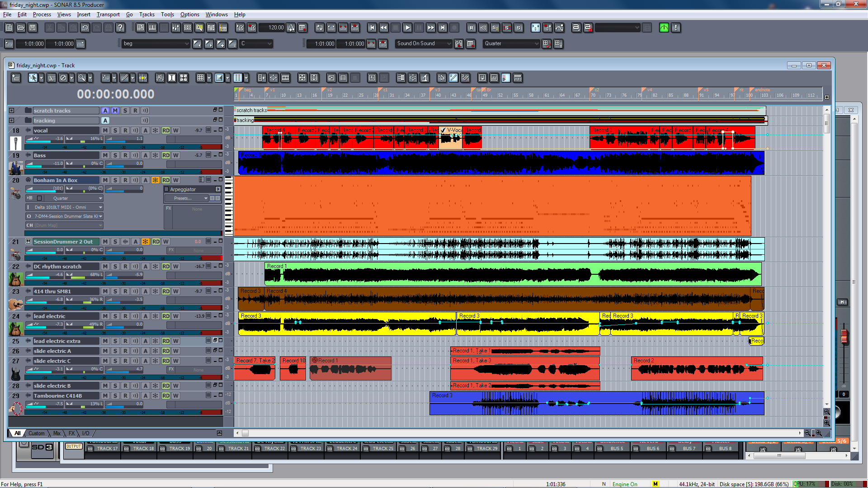Arm the lead electric track for recording
868x488 pixels.
tap(125, 316)
